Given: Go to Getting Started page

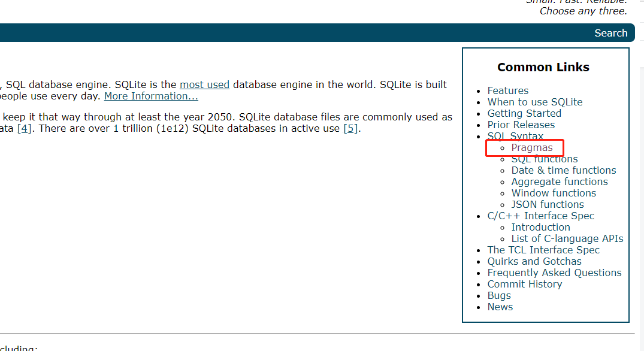Looking at the screenshot, I should coord(524,114).
